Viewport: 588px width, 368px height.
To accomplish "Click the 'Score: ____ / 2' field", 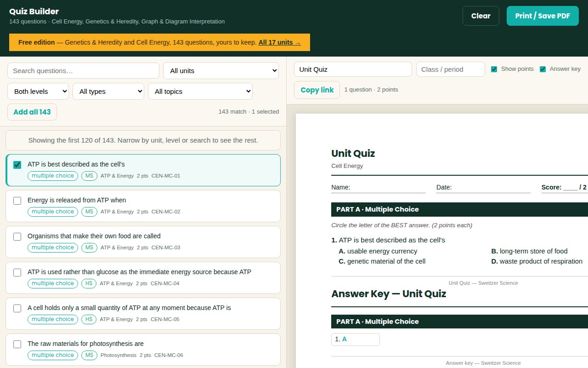I will click(564, 187).
